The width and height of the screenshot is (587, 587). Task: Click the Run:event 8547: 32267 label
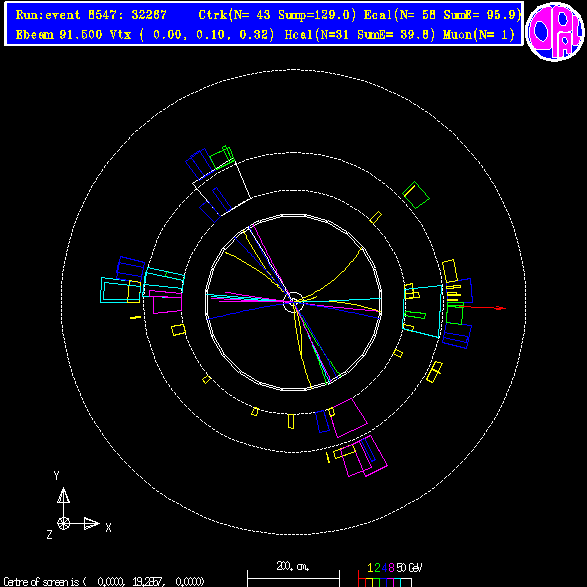[x=91, y=15]
